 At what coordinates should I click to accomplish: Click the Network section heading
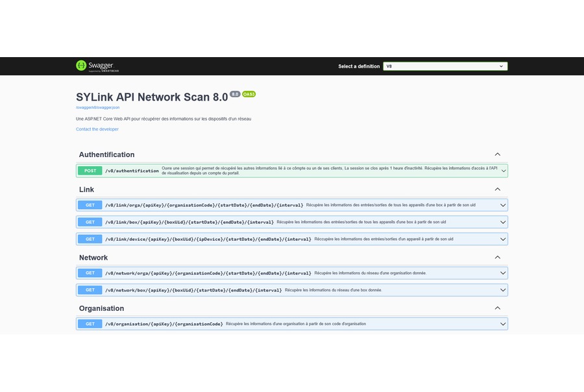click(93, 258)
